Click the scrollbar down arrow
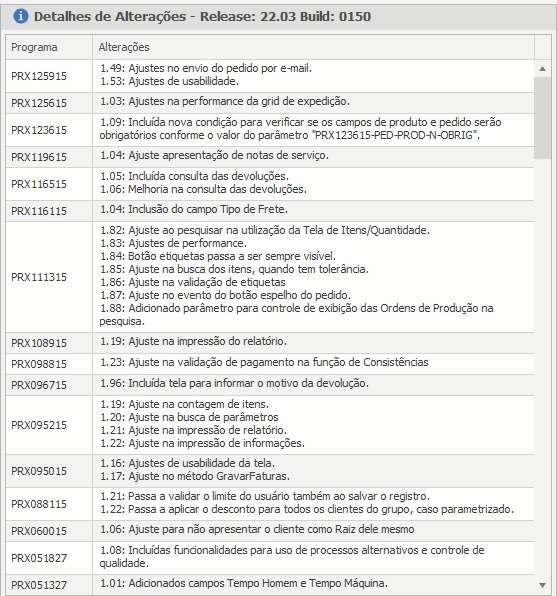557x596 pixels. pos(543,585)
